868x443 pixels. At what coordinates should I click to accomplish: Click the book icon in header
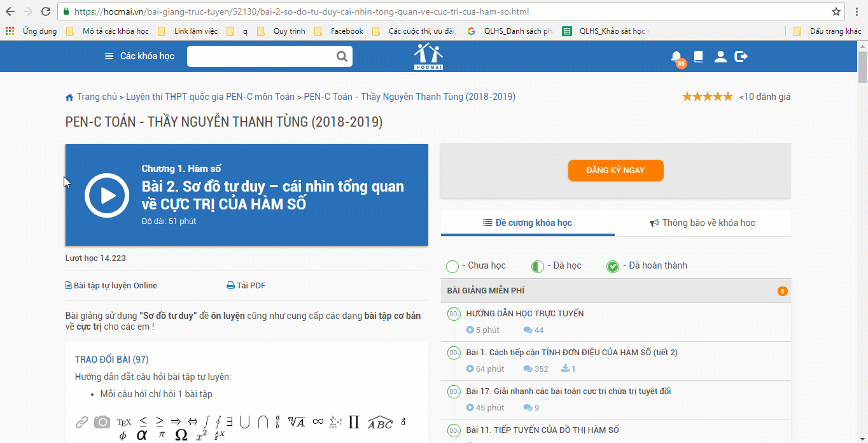[698, 57]
